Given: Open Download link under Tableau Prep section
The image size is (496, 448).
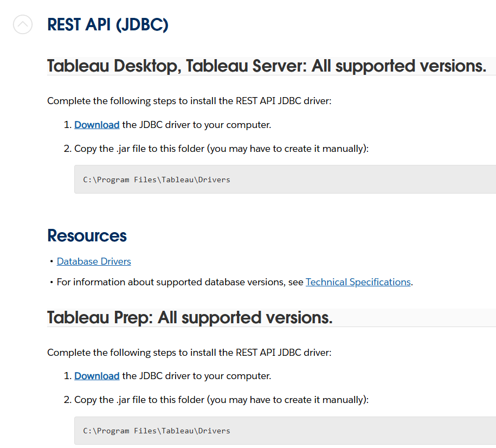Looking at the screenshot, I should [x=96, y=376].
